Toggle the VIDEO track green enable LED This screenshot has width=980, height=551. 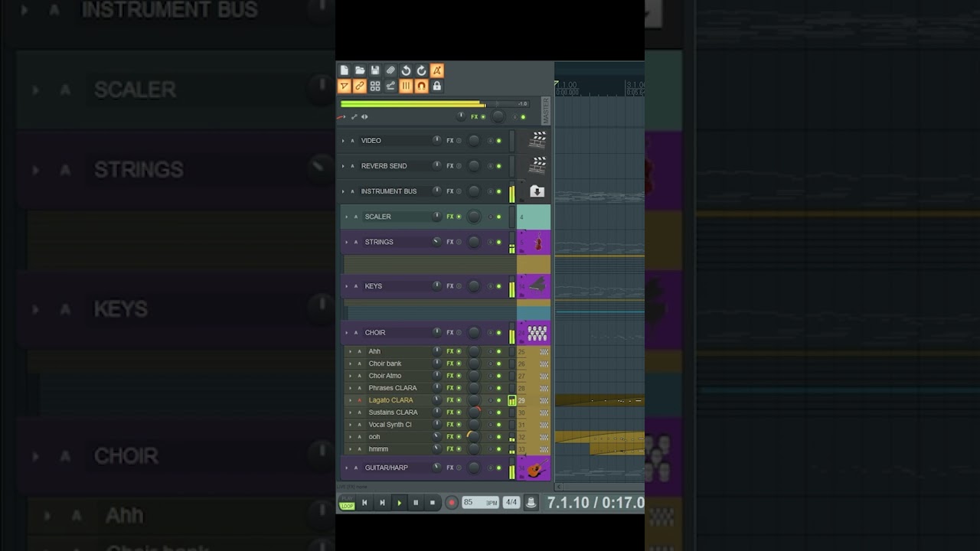point(498,141)
